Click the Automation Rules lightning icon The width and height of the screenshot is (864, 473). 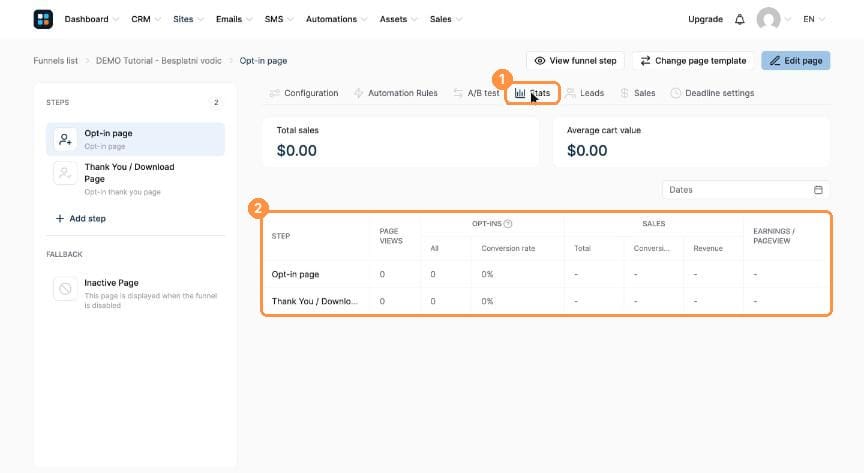click(x=359, y=93)
